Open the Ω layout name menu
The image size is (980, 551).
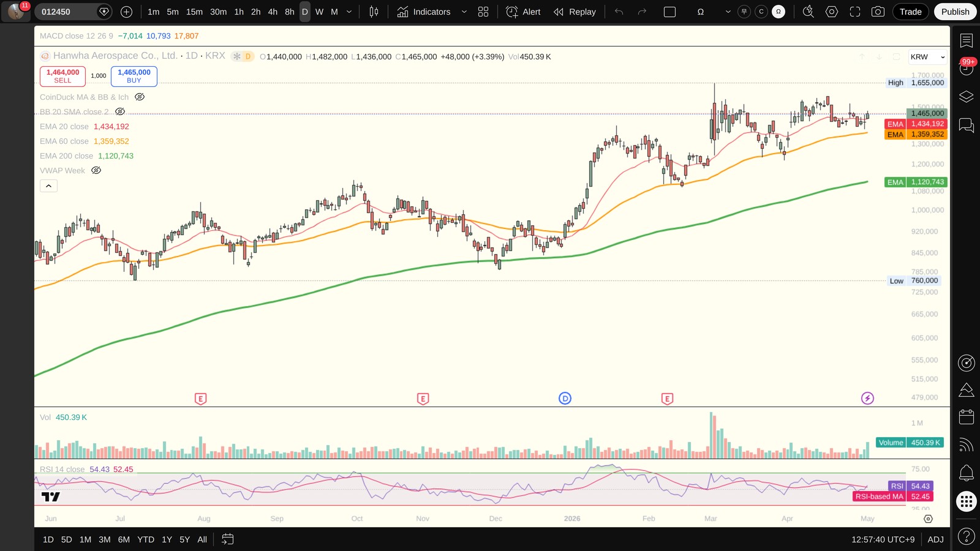click(701, 12)
